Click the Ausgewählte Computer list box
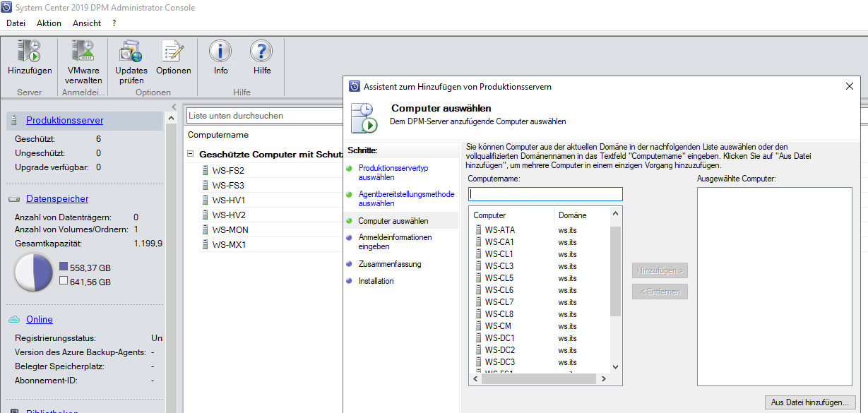 (x=776, y=287)
